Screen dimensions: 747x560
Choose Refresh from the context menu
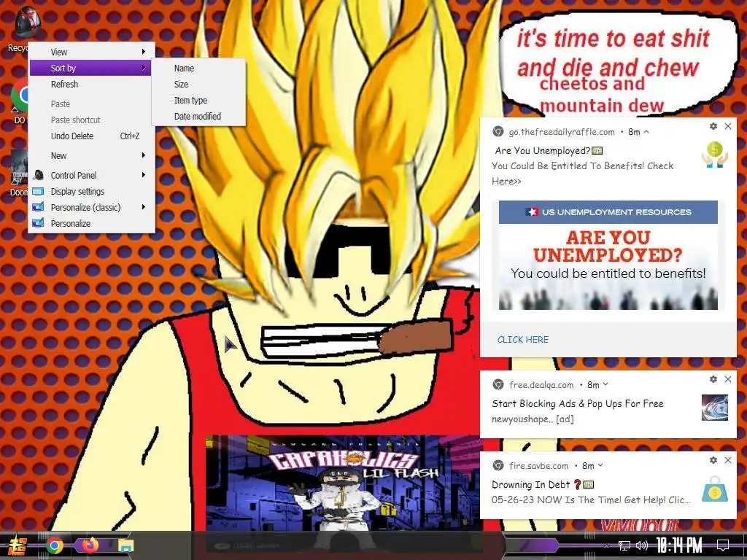click(x=91, y=85)
